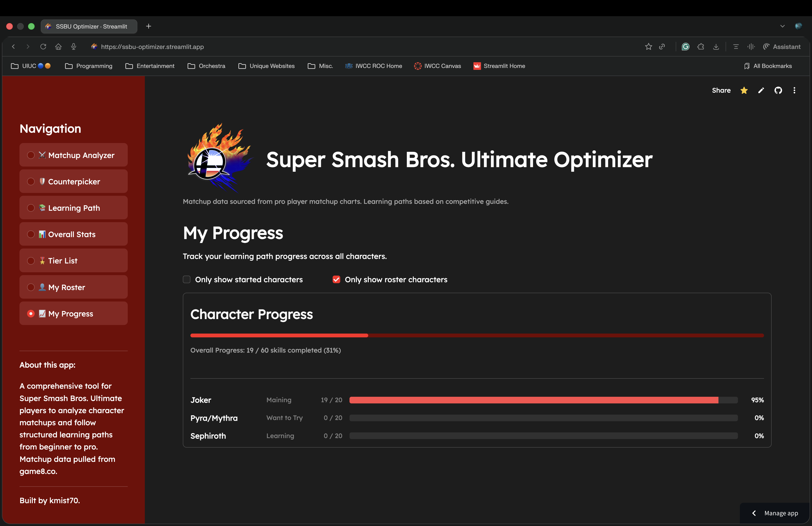812x526 pixels.
Task: Click the Share button
Action: (721, 91)
